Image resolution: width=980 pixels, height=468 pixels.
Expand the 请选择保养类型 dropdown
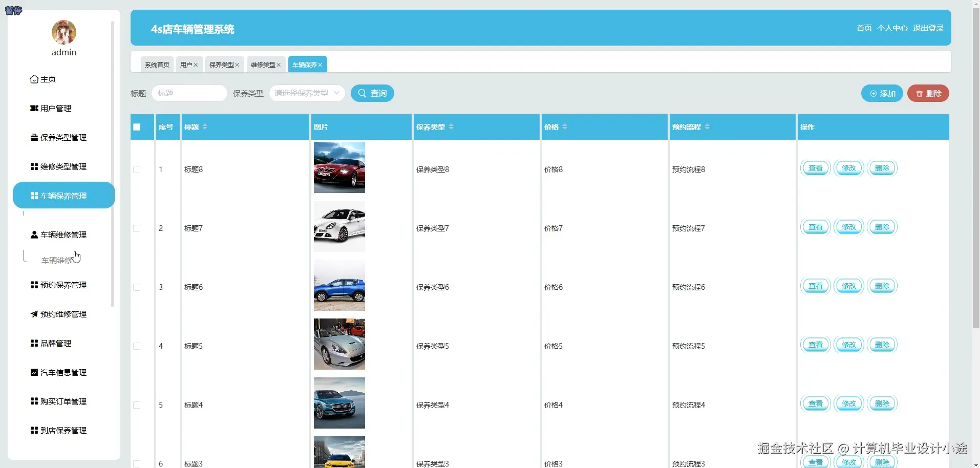click(x=307, y=93)
